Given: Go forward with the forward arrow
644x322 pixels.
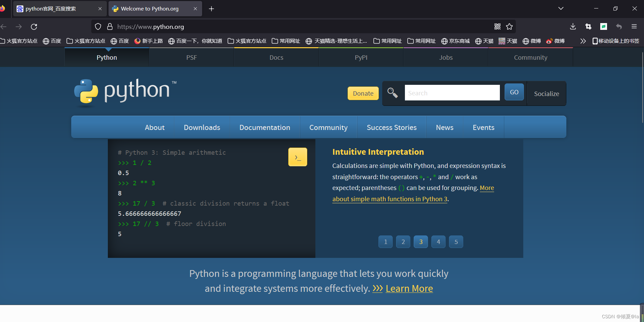Looking at the screenshot, I should point(19,26).
